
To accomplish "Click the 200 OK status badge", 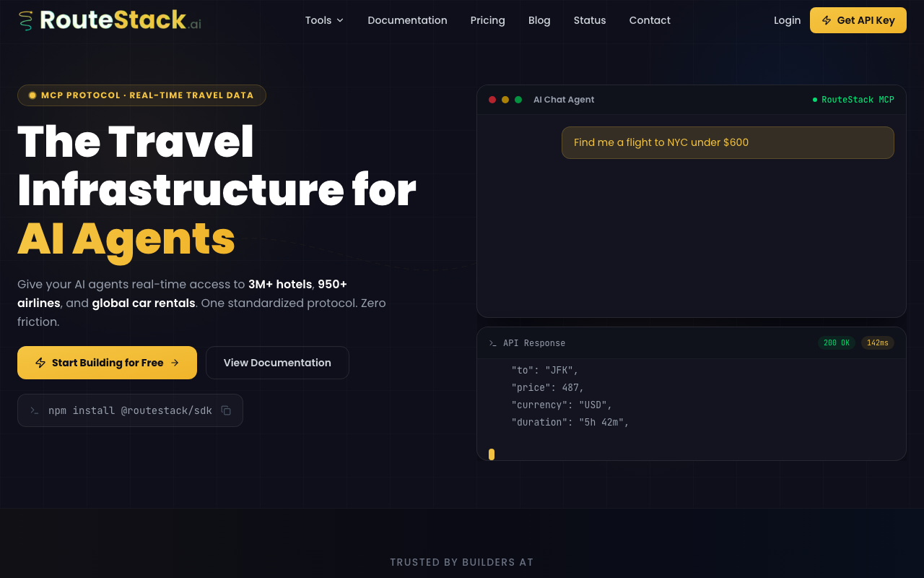I will (837, 343).
